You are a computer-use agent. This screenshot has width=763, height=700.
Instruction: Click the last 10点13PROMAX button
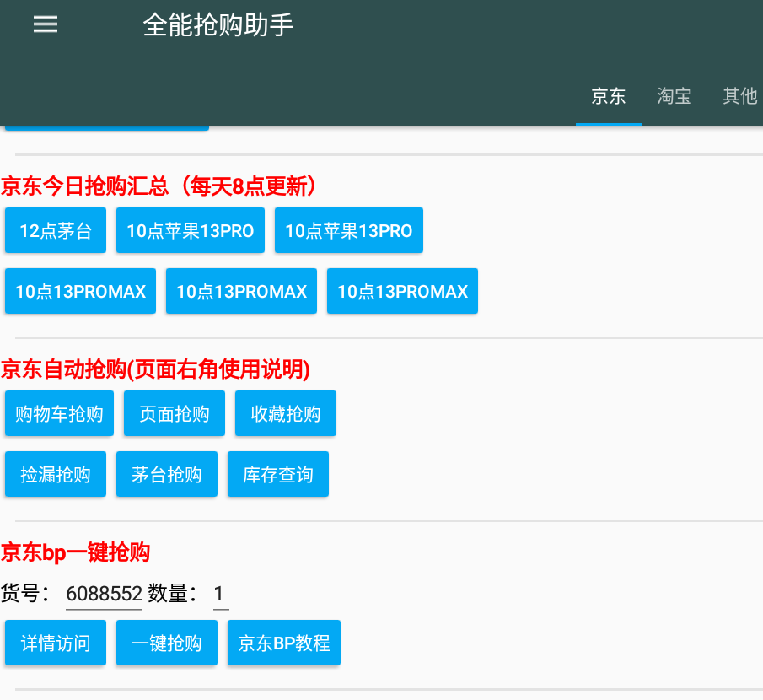(401, 291)
